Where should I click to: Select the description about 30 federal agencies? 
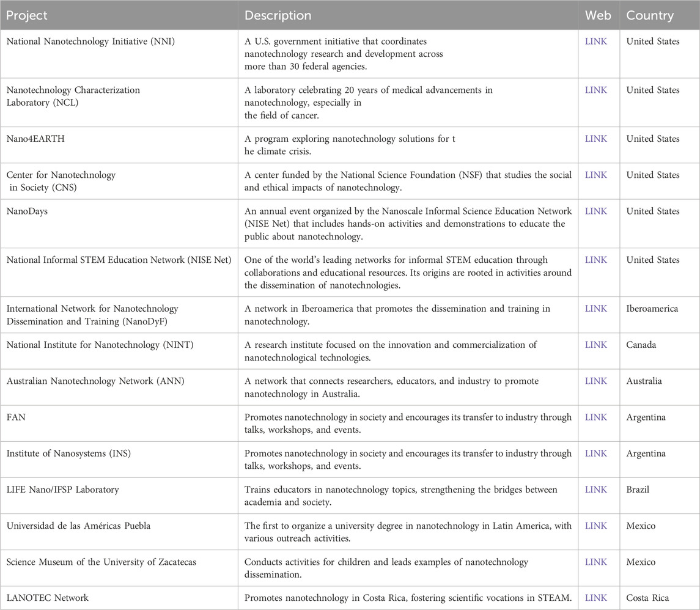(344, 54)
